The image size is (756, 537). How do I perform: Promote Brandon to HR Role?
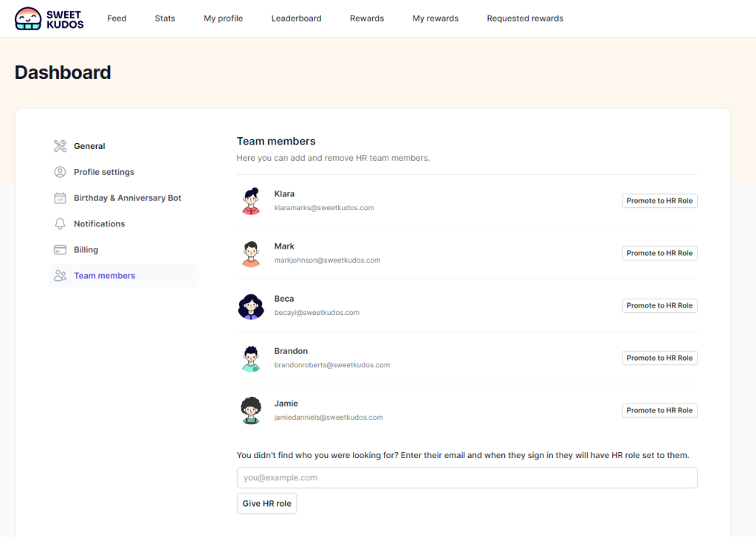(x=659, y=358)
